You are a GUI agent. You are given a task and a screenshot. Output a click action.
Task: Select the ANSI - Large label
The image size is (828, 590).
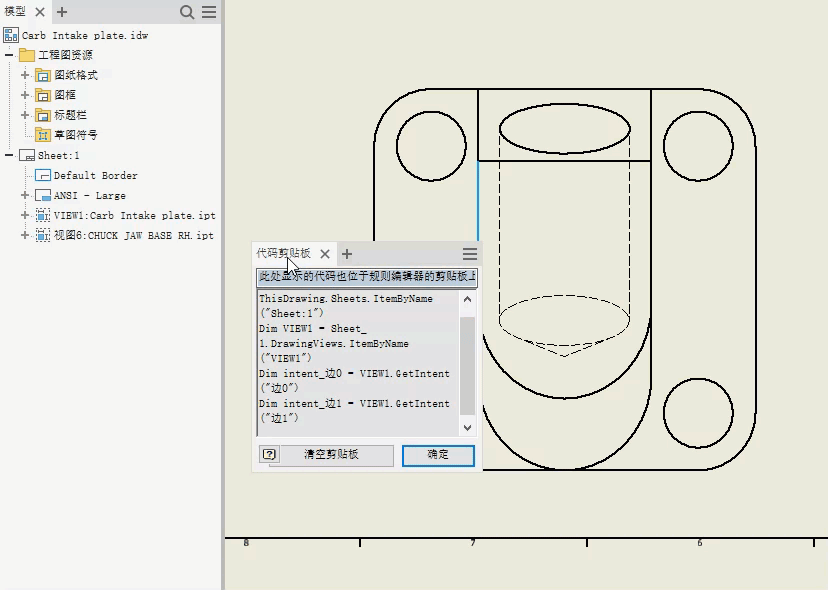[90, 195]
